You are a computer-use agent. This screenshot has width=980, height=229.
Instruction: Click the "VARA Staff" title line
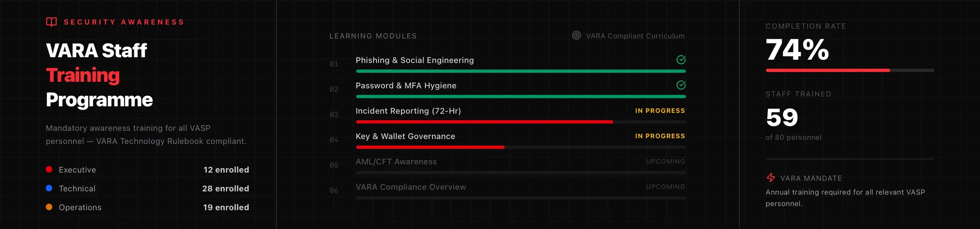96,51
